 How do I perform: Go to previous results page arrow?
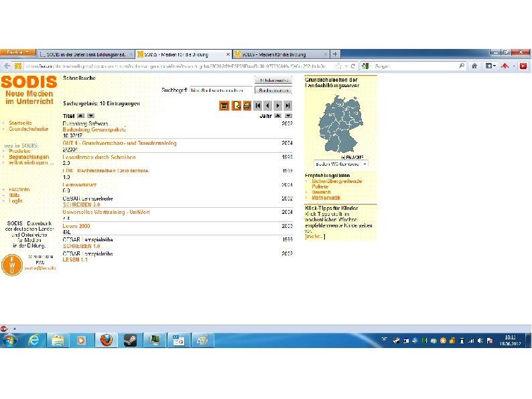tap(268, 105)
